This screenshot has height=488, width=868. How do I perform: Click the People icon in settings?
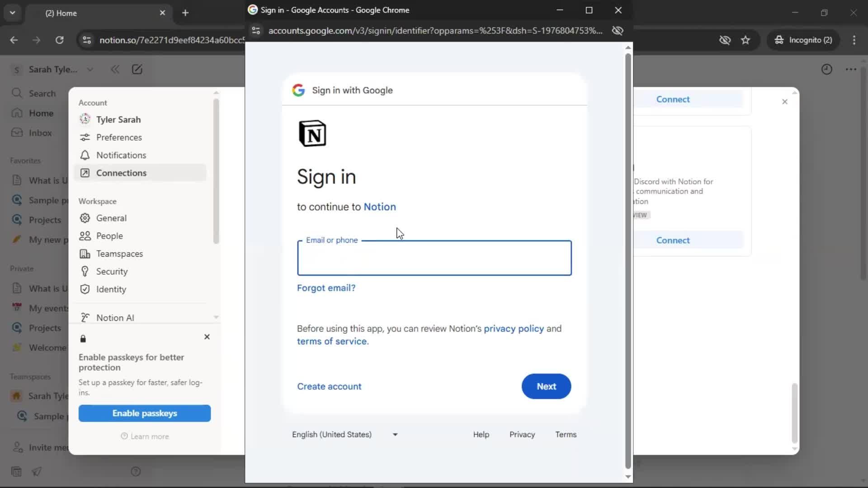click(x=85, y=236)
